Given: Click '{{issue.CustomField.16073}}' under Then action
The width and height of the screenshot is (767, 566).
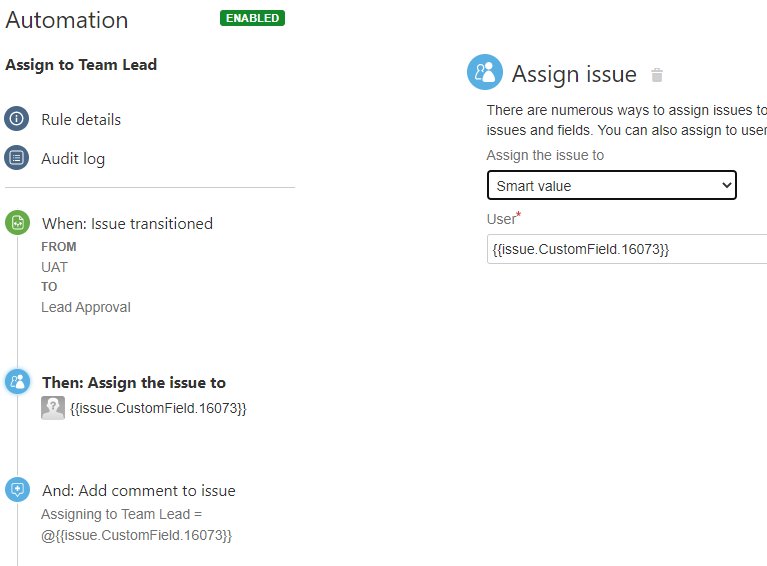Looking at the screenshot, I should (158, 408).
